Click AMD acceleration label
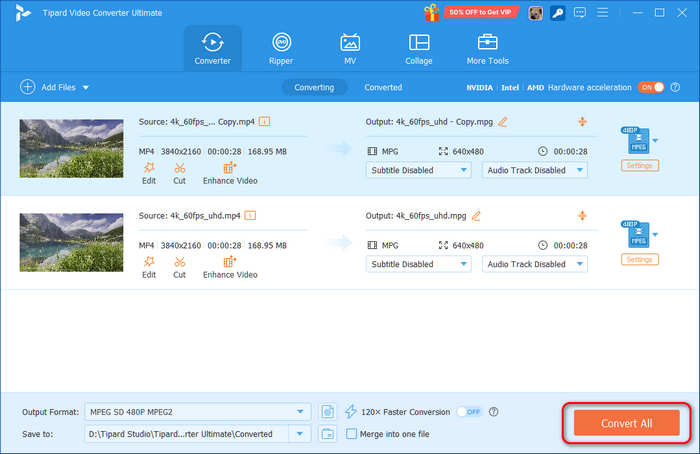Image resolution: width=700 pixels, height=454 pixels. point(535,87)
